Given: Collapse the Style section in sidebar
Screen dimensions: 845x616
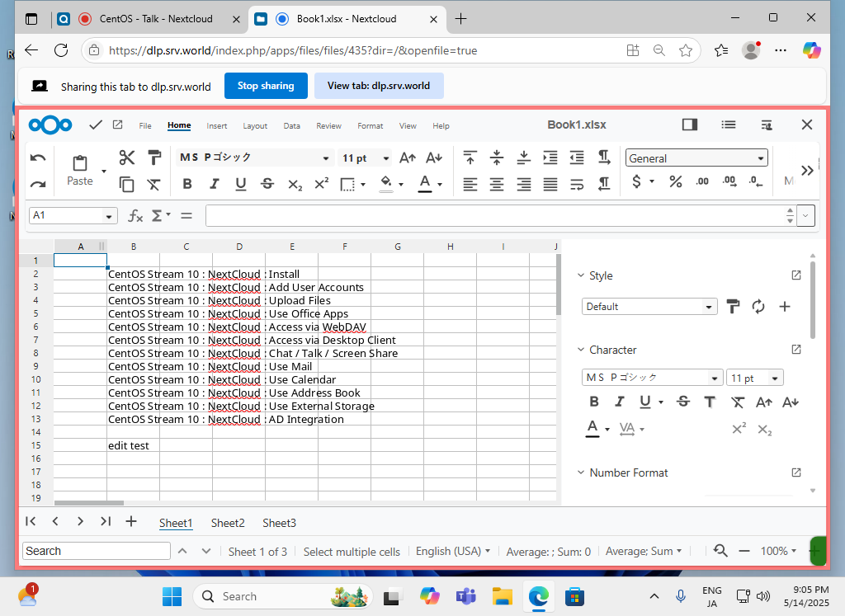Looking at the screenshot, I should click(581, 275).
